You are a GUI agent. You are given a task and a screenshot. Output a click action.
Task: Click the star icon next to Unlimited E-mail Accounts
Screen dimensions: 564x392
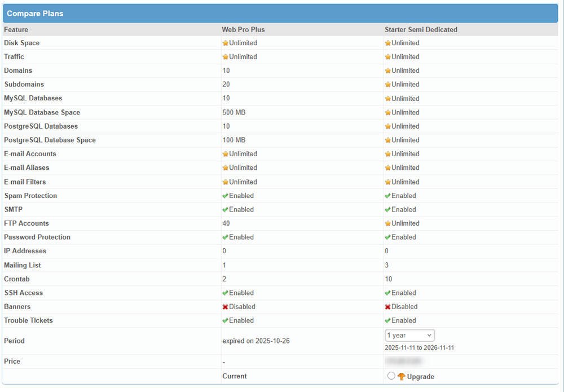point(225,153)
